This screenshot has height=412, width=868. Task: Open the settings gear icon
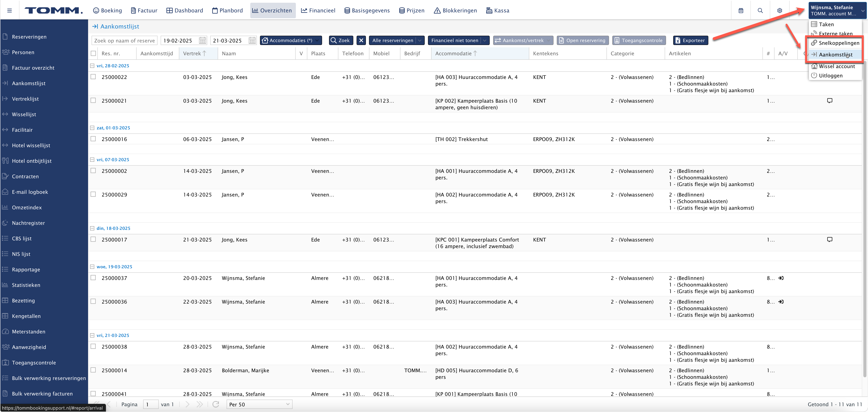(x=779, y=10)
